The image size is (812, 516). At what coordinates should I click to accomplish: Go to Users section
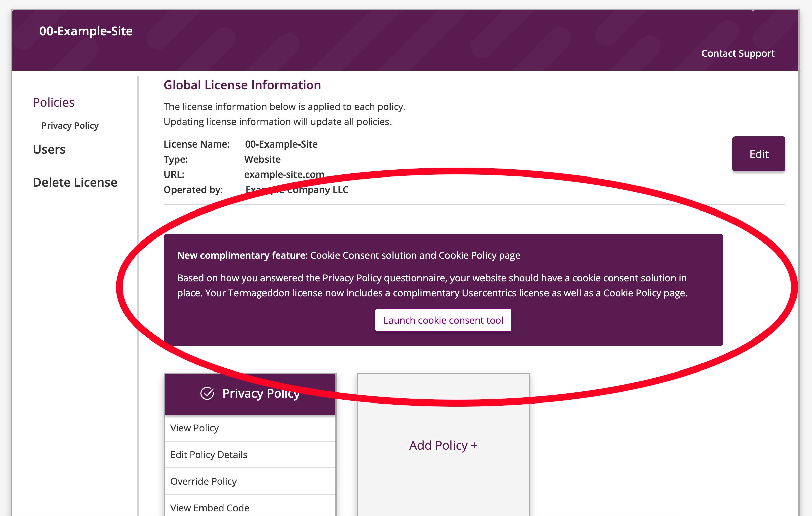49,149
